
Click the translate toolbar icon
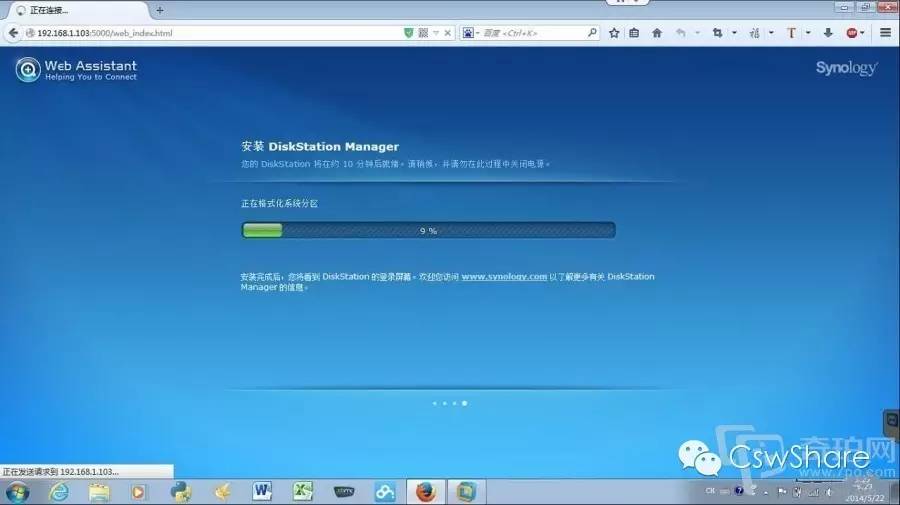click(754, 33)
